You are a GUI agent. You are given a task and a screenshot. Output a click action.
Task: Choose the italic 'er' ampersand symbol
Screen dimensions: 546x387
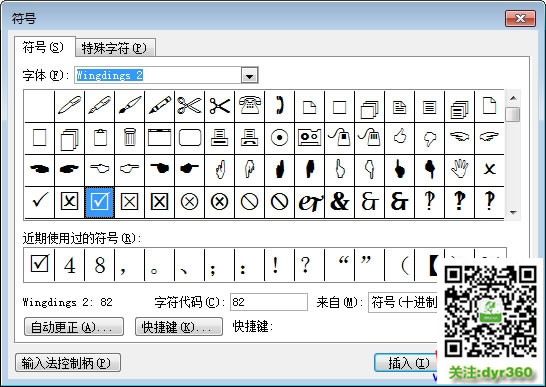[x=309, y=202]
